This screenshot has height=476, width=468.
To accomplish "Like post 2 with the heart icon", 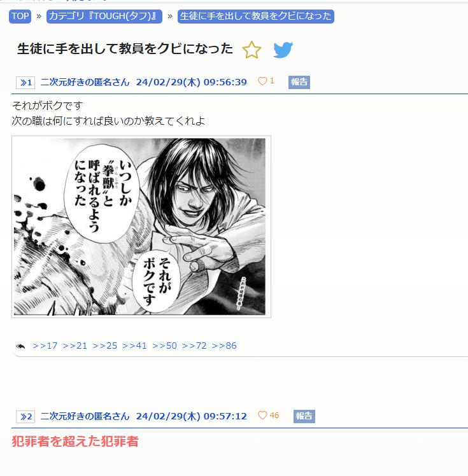I will [262, 415].
